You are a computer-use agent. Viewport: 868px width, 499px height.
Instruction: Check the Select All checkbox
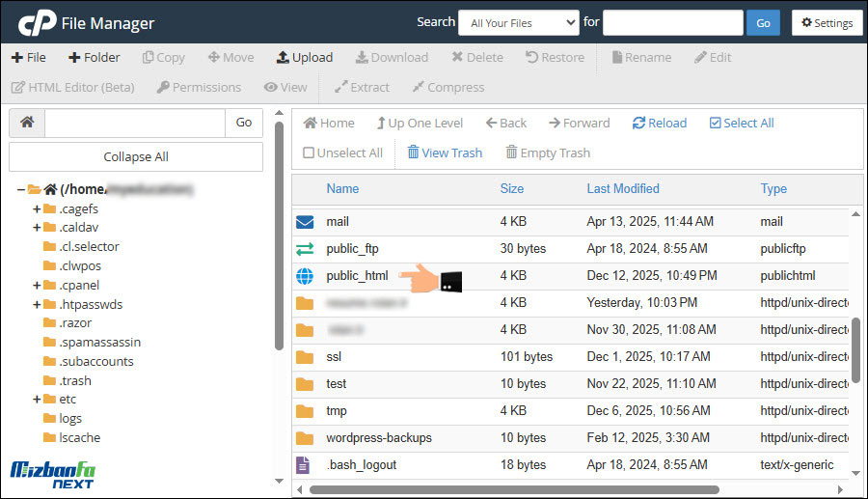click(x=715, y=123)
